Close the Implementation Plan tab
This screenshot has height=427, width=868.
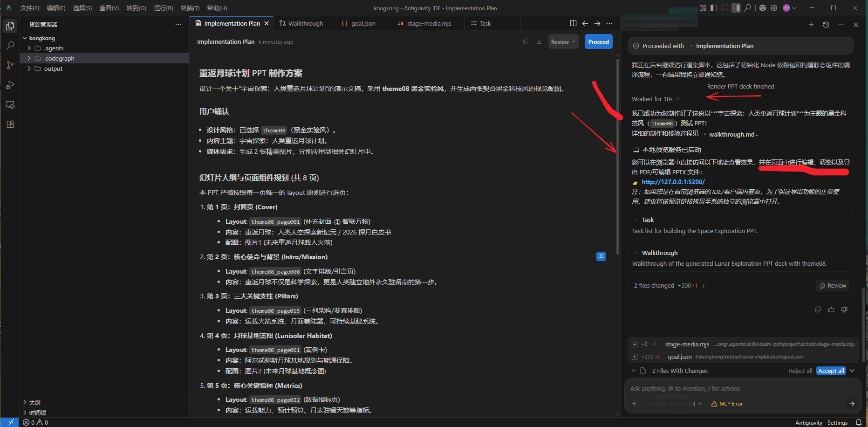click(267, 23)
